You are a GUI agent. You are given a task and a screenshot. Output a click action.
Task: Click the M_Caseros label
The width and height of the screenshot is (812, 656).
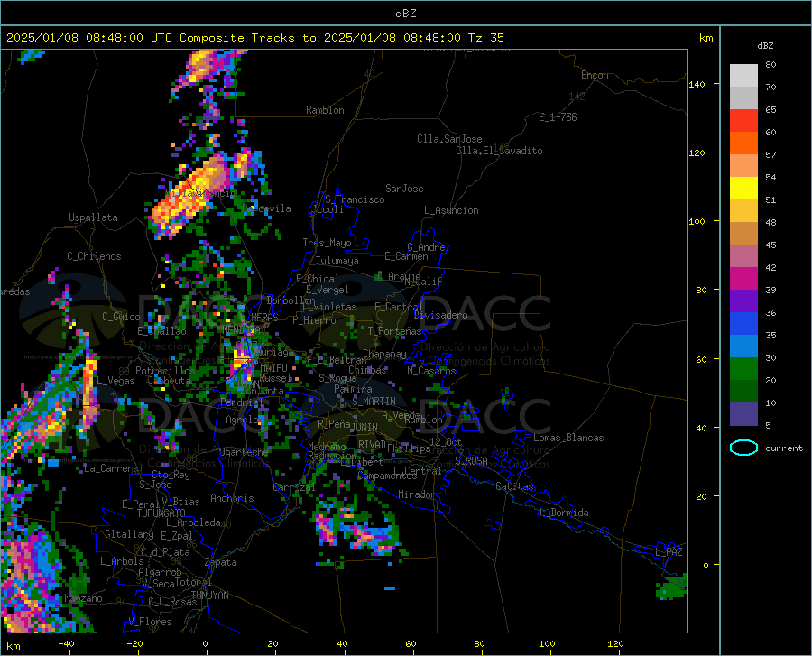431,371
